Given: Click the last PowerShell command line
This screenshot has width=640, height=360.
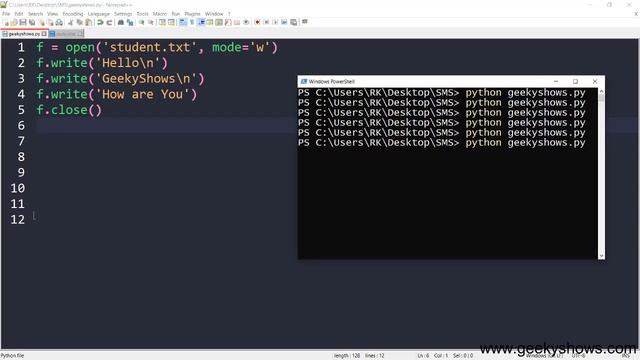Looking at the screenshot, I should pyautogui.click(x=442, y=143).
